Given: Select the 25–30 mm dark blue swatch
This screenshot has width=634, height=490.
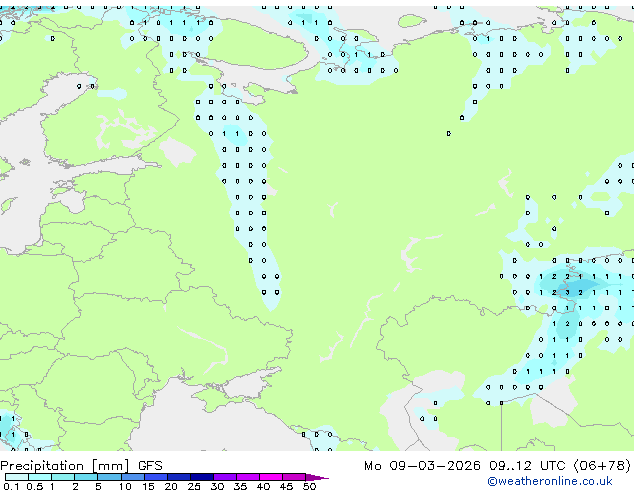Looking at the screenshot, I should pos(201,477).
